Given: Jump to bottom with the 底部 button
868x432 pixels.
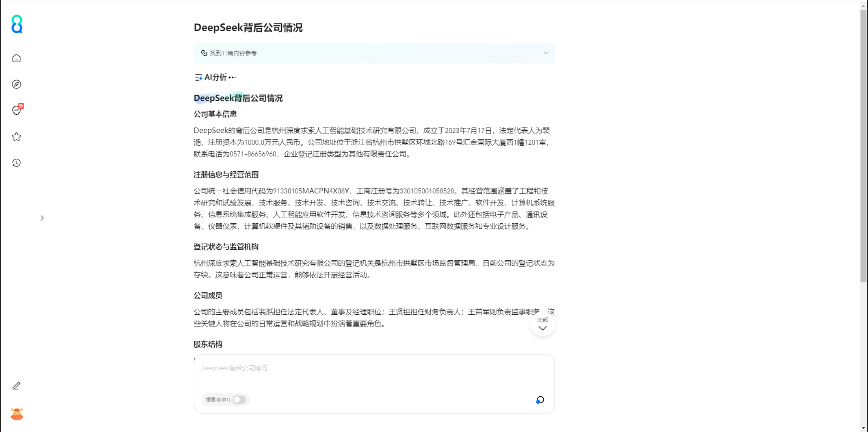Looking at the screenshot, I should point(542,324).
